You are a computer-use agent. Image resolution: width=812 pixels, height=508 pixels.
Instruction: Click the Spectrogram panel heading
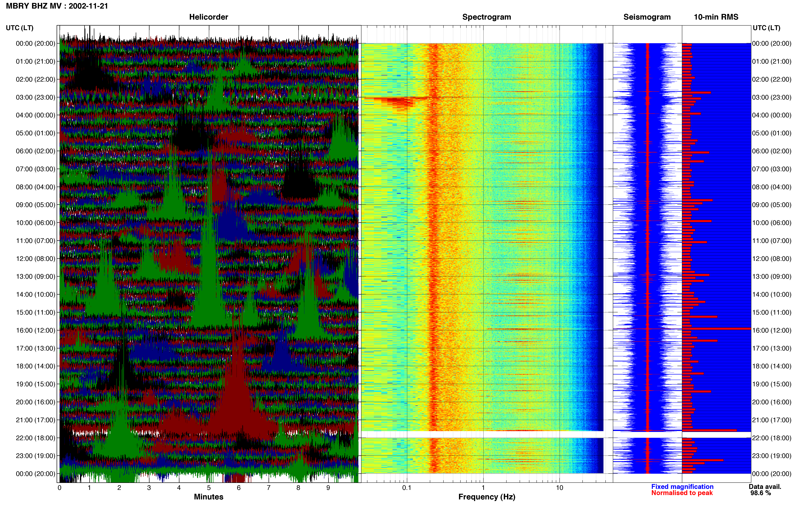[x=487, y=17]
